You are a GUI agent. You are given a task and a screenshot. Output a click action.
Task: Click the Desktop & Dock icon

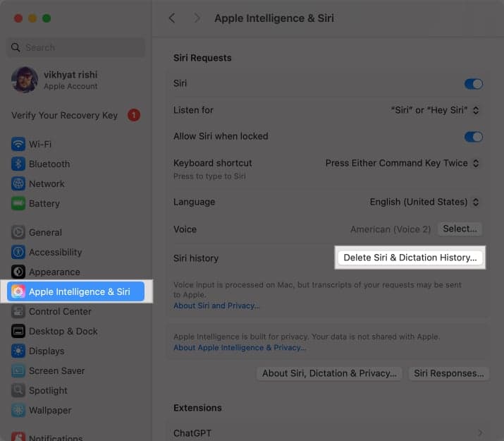tap(18, 331)
